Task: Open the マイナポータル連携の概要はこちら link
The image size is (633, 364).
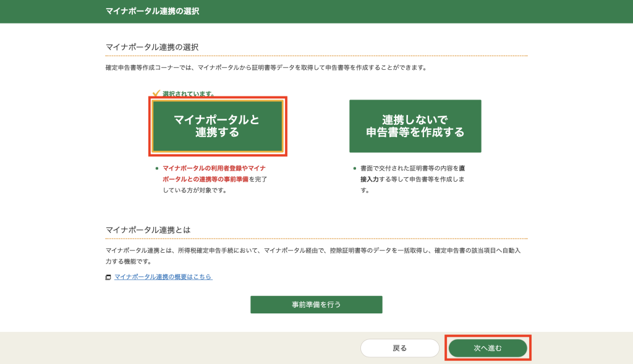Action: (163, 277)
